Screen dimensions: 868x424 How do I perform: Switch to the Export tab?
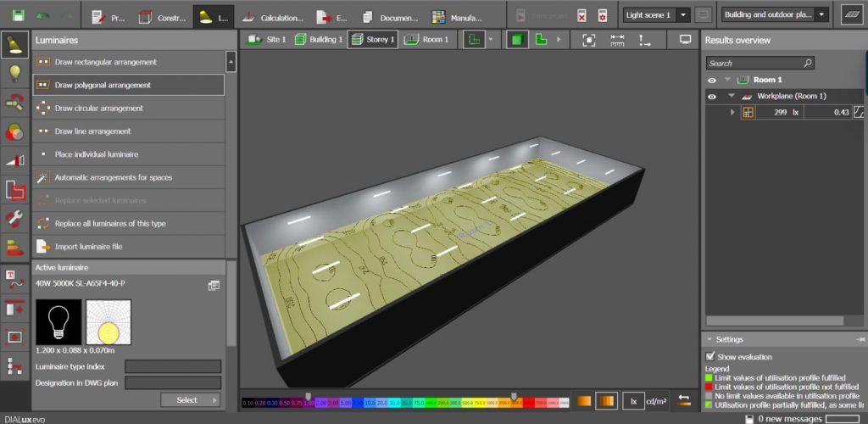(x=331, y=17)
